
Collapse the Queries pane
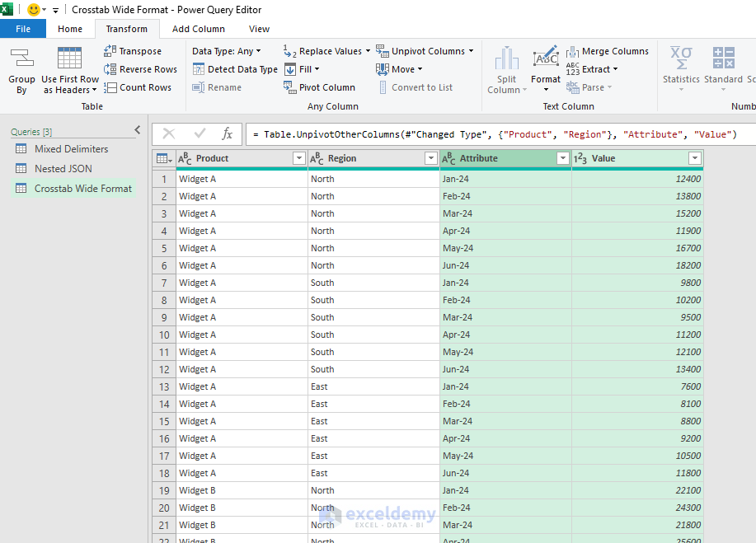[138, 130]
